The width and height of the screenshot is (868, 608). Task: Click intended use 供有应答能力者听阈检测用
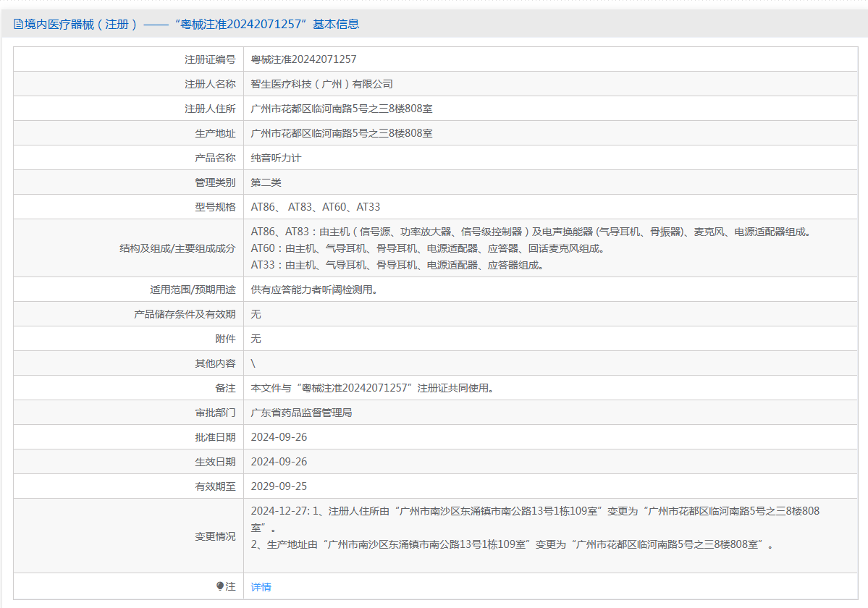pos(314,290)
